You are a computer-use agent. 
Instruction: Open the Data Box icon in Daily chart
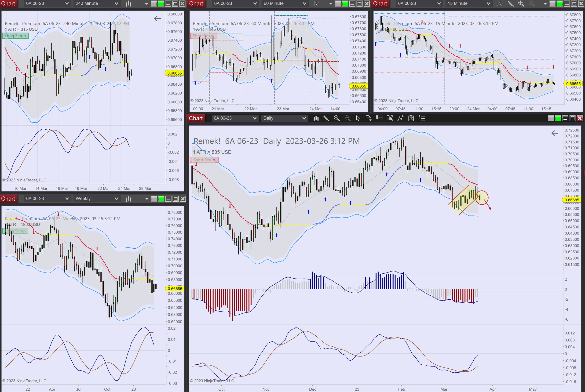(x=368, y=118)
